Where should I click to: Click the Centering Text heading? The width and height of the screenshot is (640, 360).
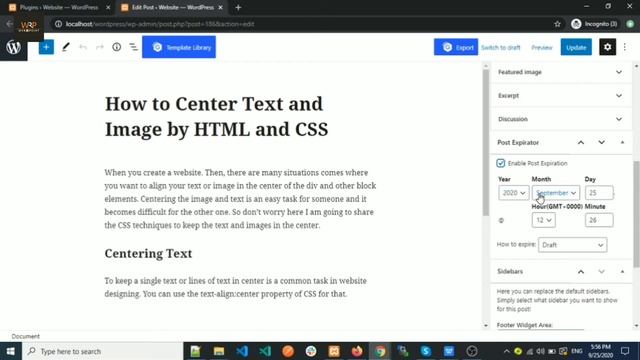148,253
